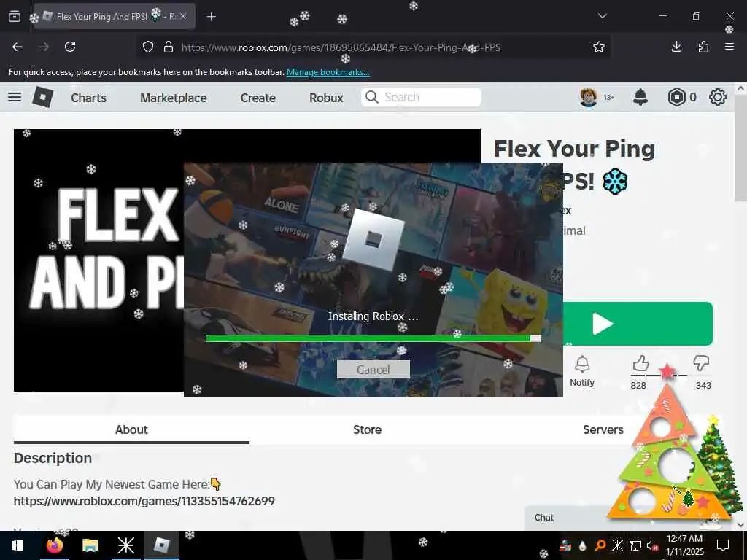The height and width of the screenshot is (560, 747).
Task: Open the Charts menu
Action: (x=88, y=98)
